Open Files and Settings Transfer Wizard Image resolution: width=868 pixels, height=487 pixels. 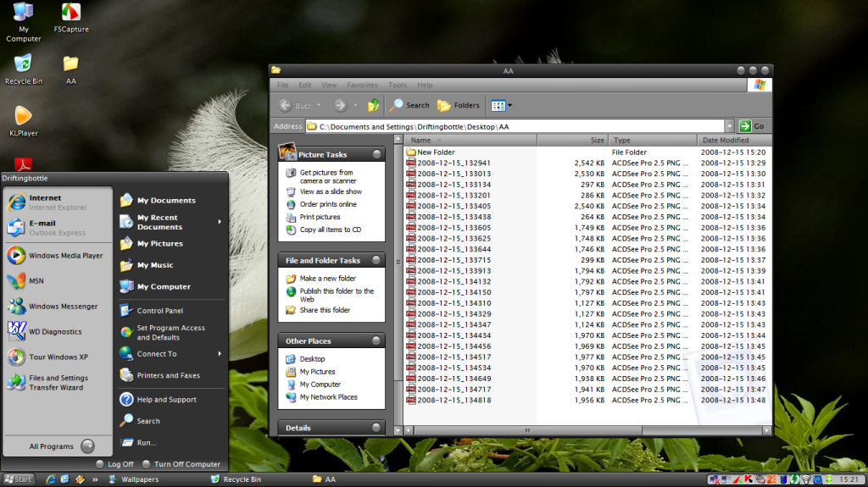point(58,383)
